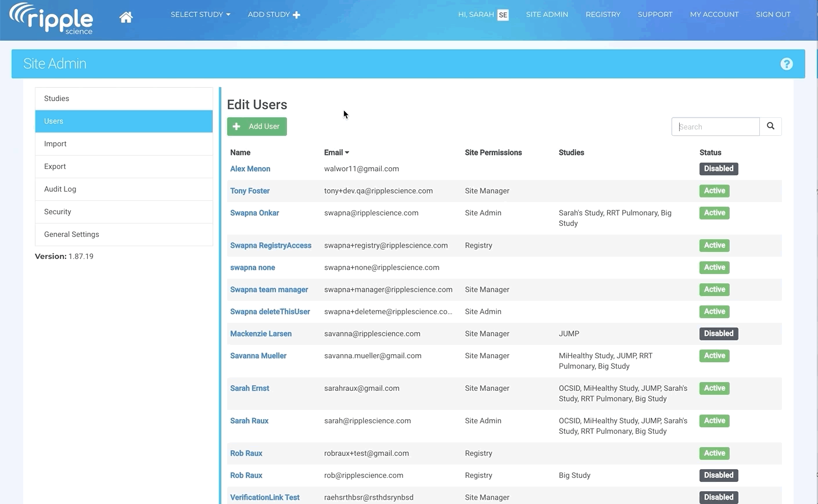Screen dimensions: 818x504
Task: Select General Settings in sidebar
Action: (71, 235)
